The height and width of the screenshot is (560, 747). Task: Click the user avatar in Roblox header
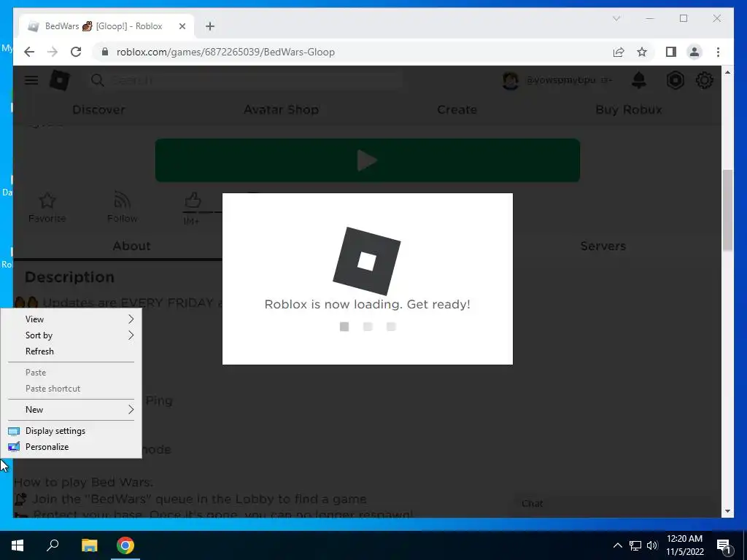[x=510, y=80]
